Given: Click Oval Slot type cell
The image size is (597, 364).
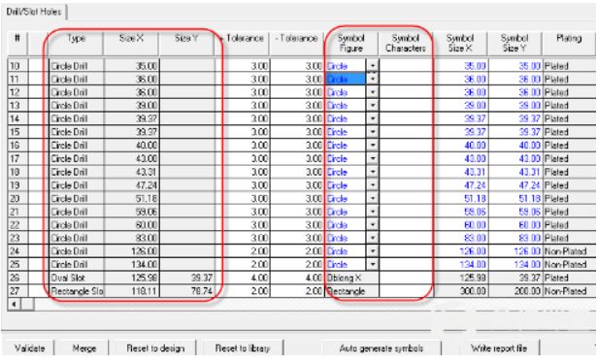Looking at the screenshot, I should point(76,278).
